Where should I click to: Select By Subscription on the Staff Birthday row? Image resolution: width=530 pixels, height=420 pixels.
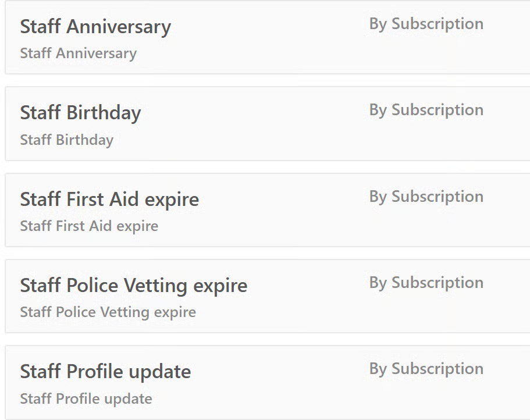(426, 110)
